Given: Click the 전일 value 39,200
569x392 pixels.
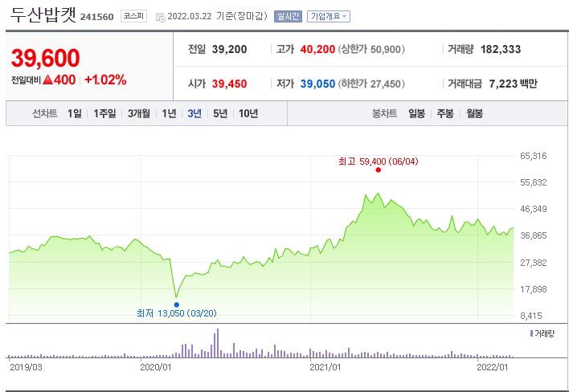Looking at the screenshot, I should coord(229,49).
